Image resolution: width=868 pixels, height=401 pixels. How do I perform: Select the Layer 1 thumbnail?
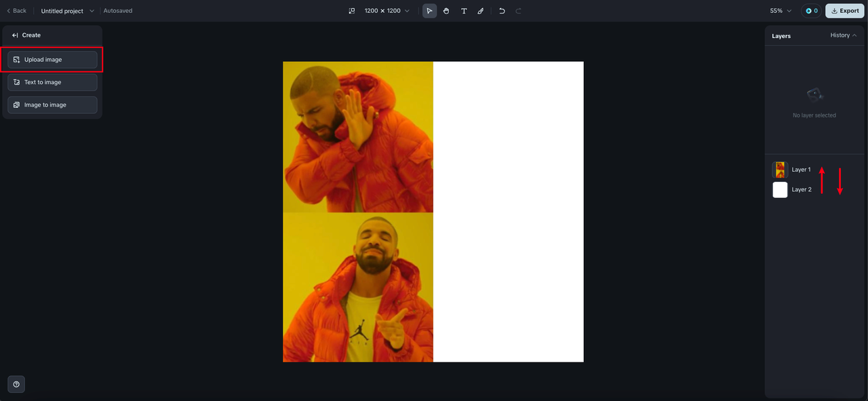[x=780, y=170]
